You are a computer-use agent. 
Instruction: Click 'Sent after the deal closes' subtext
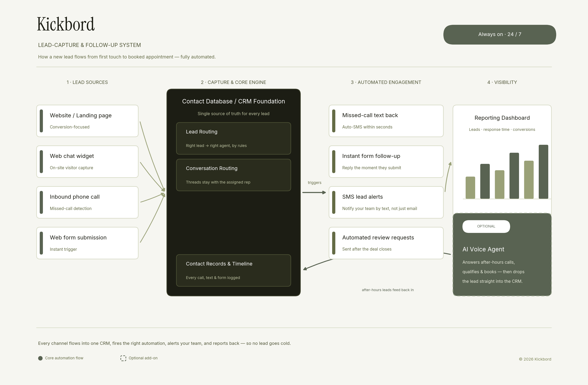click(367, 249)
